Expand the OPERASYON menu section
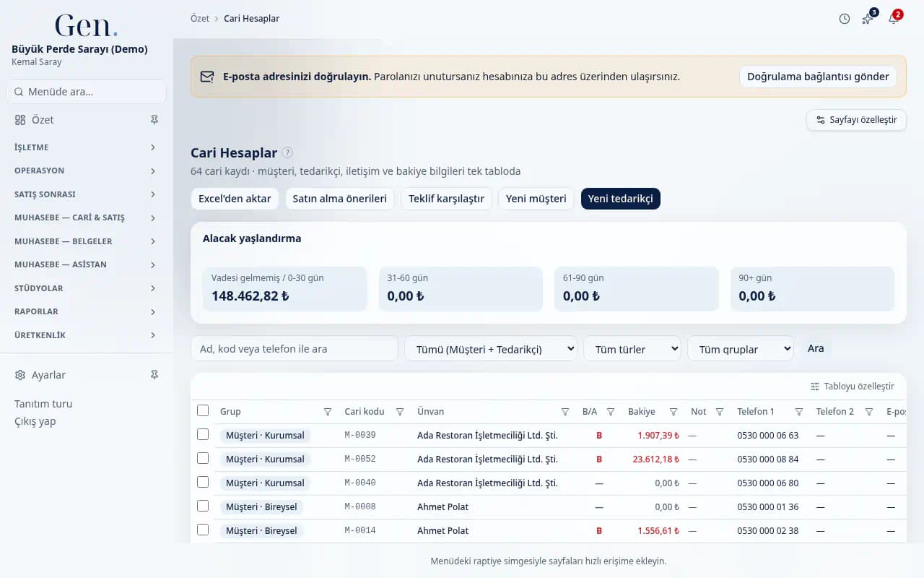The width and height of the screenshot is (924, 578). [x=86, y=171]
